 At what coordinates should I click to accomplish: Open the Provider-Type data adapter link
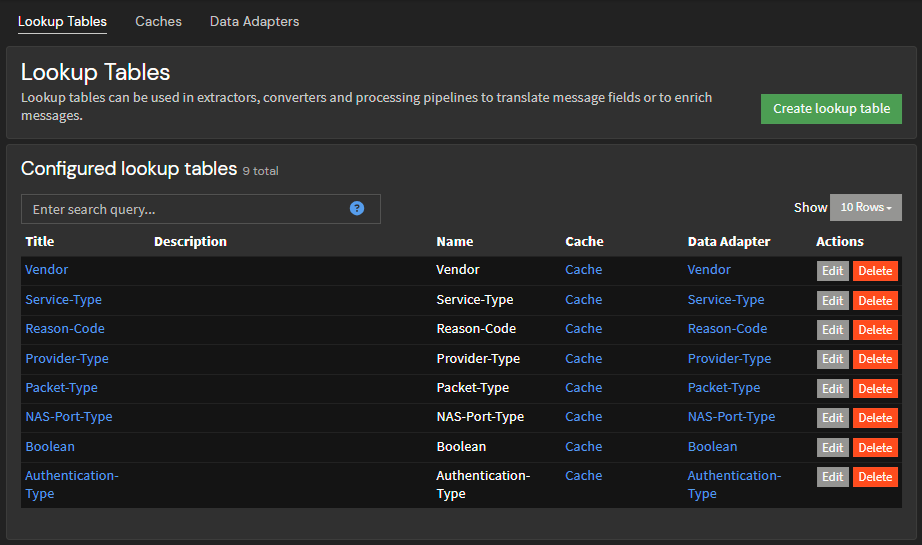(729, 358)
